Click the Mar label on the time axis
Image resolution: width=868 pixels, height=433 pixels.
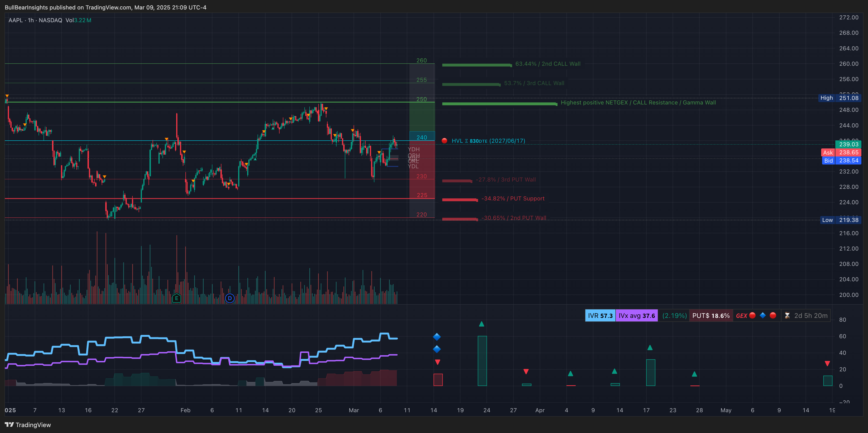(354, 410)
